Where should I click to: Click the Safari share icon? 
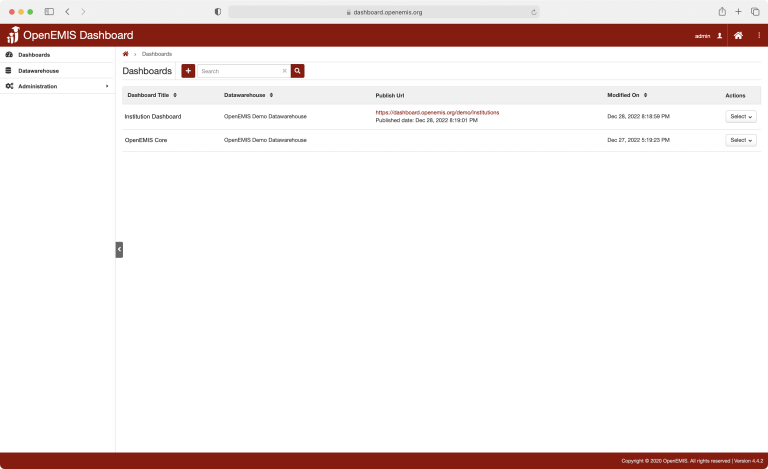[x=721, y=11]
